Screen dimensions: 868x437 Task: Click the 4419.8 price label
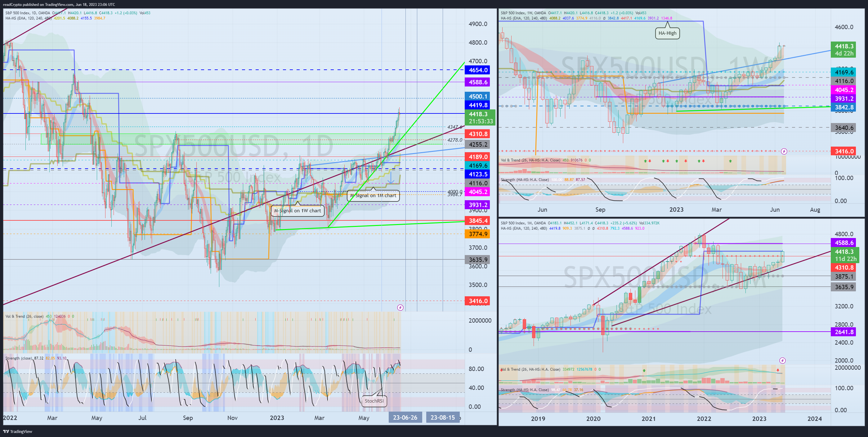[x=478, y=105]
